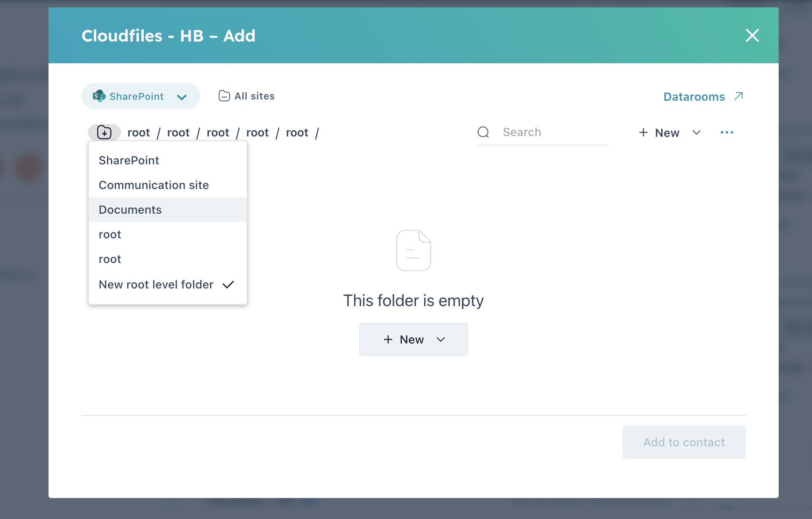Select New root level folder entry
The height and width of the screenshot is (519, 812).
[x=168, y=284]
